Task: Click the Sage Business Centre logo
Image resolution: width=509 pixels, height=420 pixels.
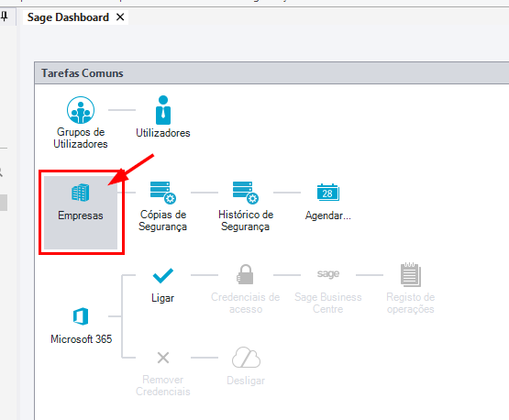Action: [x=328, y=274]
